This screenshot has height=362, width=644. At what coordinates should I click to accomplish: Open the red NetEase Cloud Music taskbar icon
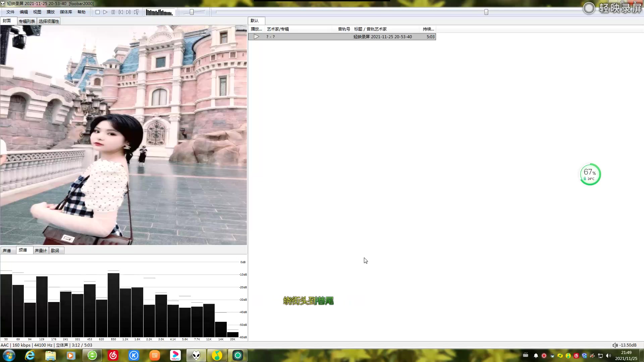113,355
